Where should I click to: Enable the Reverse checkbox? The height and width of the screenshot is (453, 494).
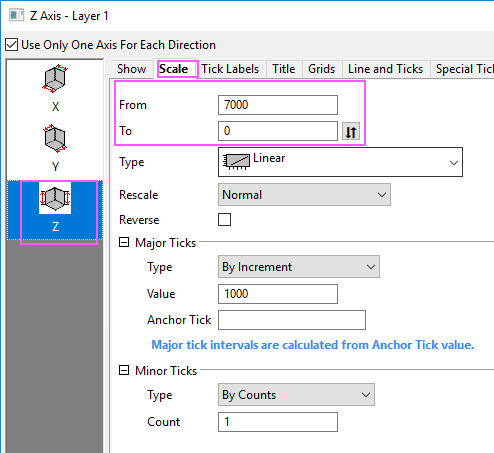pyautogui.click(x=224, y=220)
